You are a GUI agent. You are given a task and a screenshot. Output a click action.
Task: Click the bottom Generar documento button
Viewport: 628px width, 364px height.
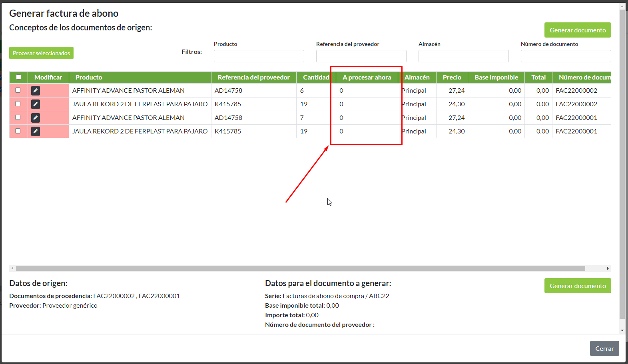click(x=577, y=286)
